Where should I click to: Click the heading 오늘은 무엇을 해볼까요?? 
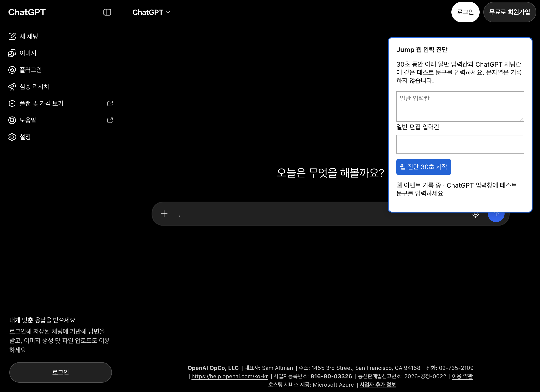tap(330, 172)
